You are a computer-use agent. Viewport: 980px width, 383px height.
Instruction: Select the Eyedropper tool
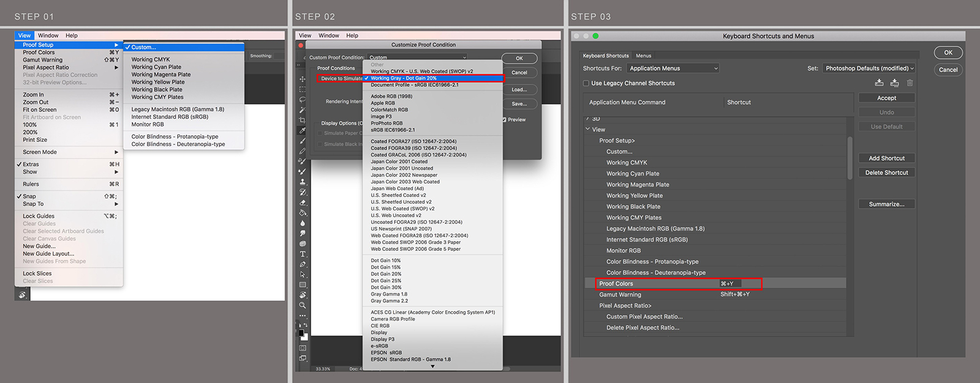tap(303, 130)
